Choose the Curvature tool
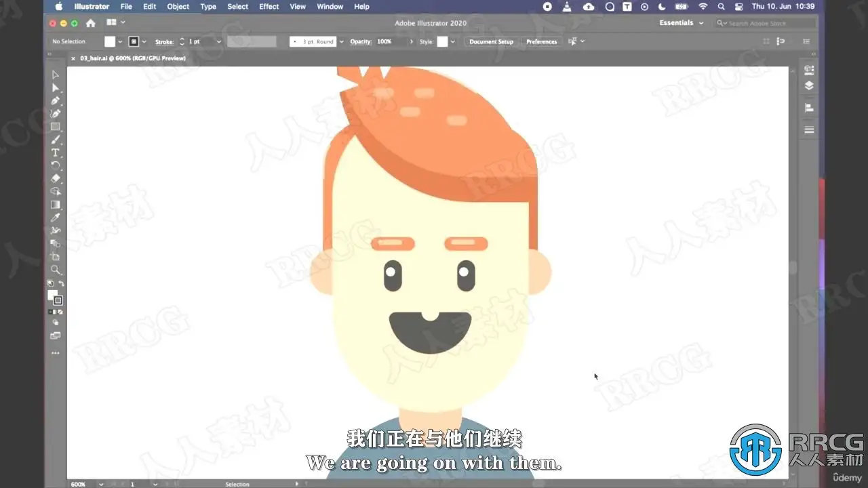868x488 pixels. point(56,113)
